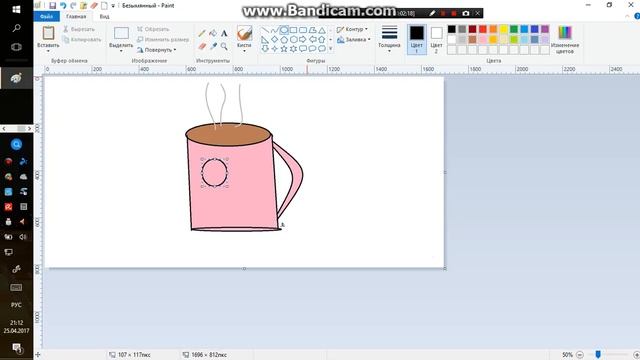Switch to the Вид ribbon tab
This screenshot has height=360, width=640.
coord(104,16)
